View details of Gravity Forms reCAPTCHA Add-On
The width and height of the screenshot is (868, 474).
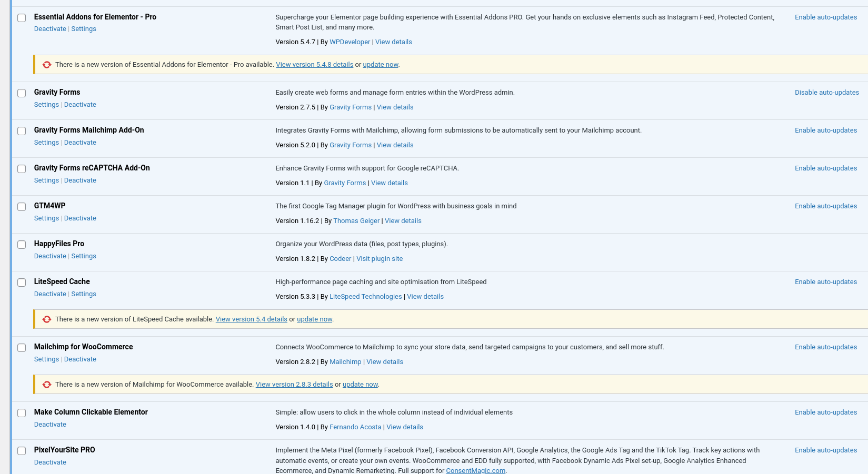pos(389,183)
